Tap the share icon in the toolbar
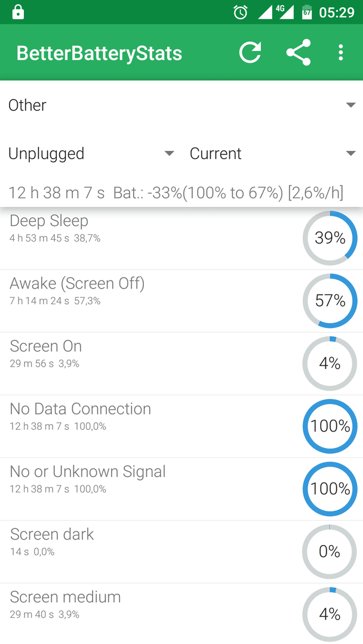 tap(299, 52)
